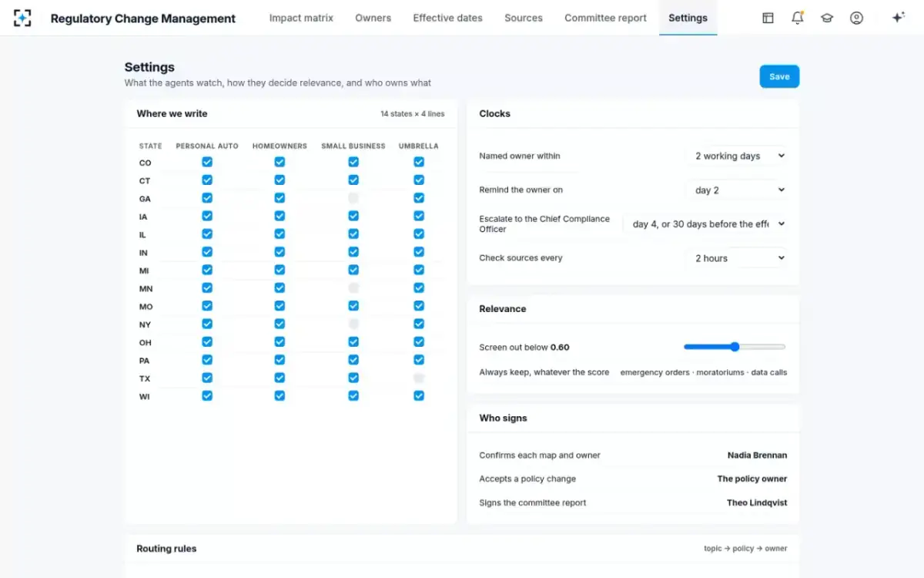Open Remind the owner on dropdown
Viewport: 924px width, 578px height.
(x=736, y=190)
